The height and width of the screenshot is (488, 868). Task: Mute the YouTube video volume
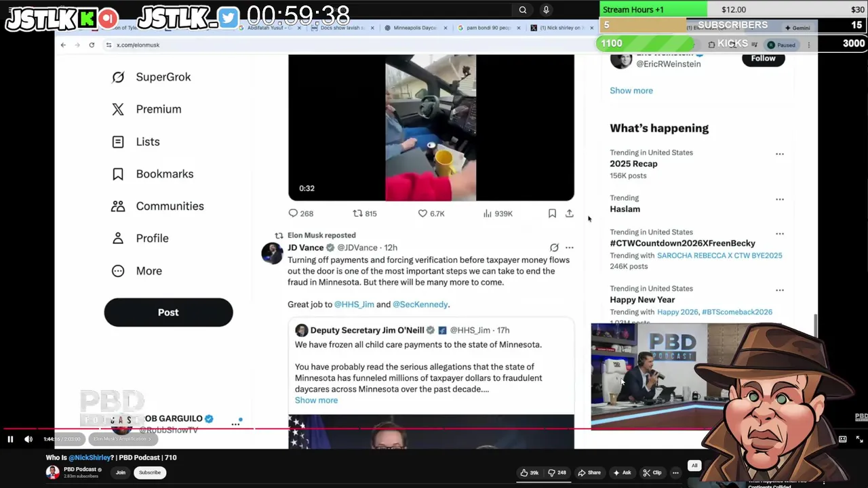[28, 439]
